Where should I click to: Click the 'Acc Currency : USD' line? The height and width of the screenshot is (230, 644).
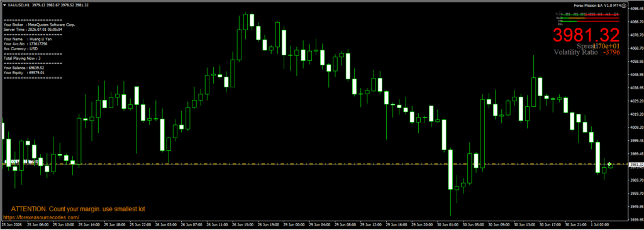click(21, 48)
